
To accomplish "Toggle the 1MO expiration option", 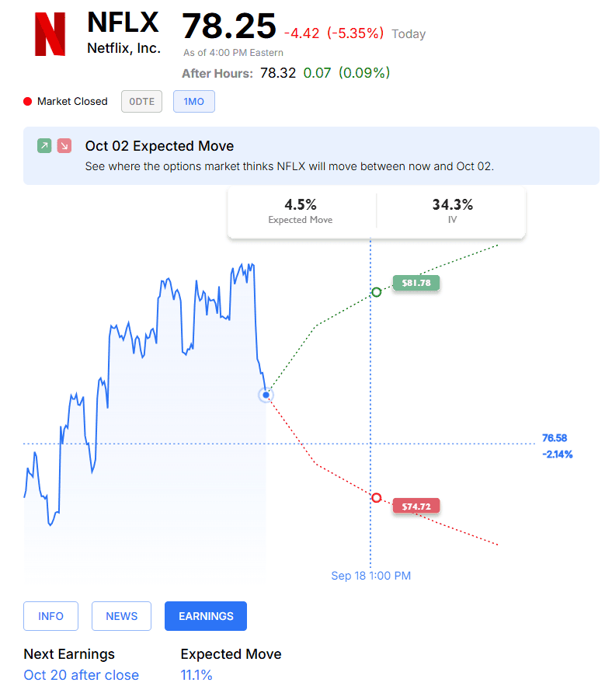I will click(193, 101).
